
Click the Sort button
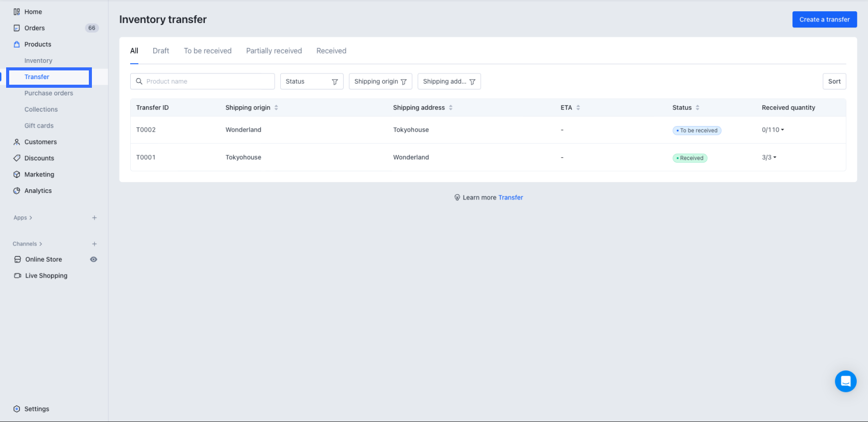834,82
